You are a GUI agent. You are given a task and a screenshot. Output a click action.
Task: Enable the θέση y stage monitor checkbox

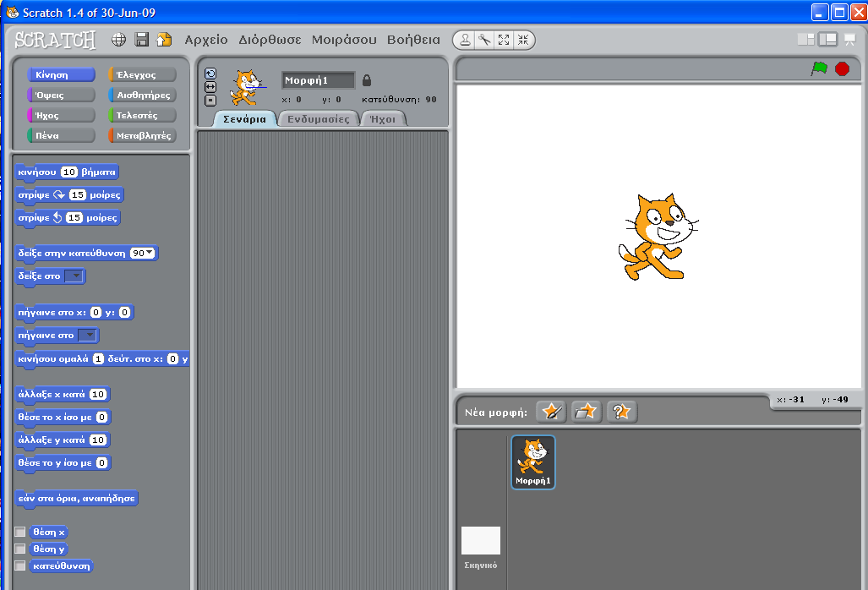click(x=20, y=549)
